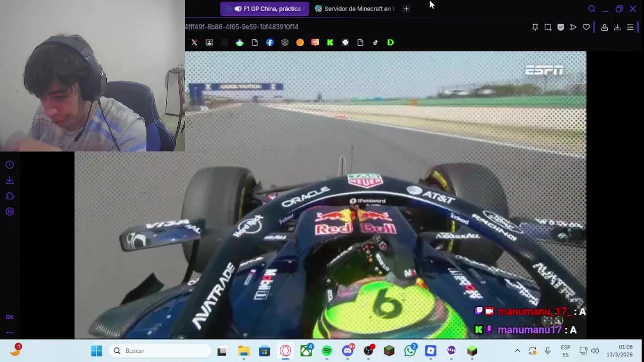Image resolution: width=644 pixels, height=362 pixels.
Task: Click the Buscar taskbar search box
Action: click(x=160, y=351)
